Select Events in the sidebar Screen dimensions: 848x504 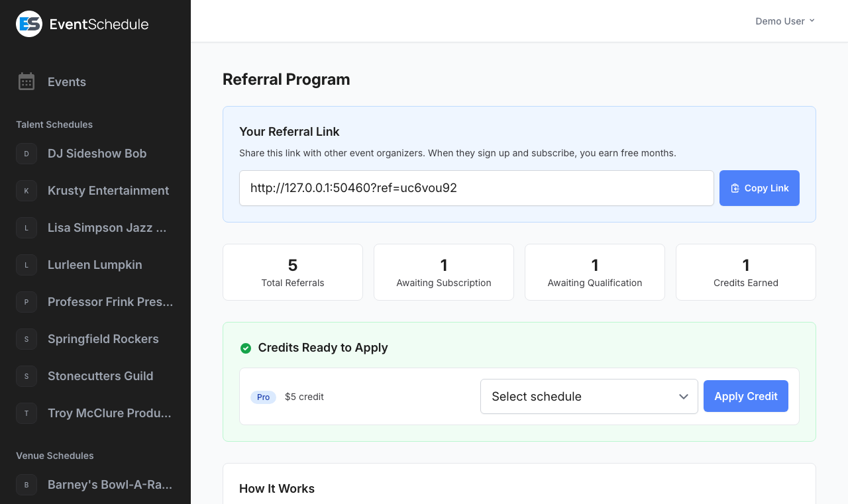pos(66,81)
